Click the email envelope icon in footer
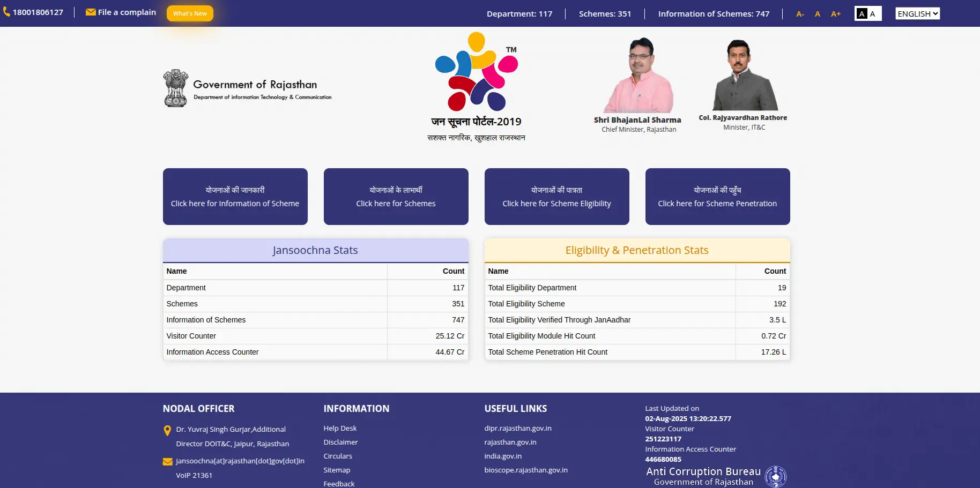 pos(167,461)
